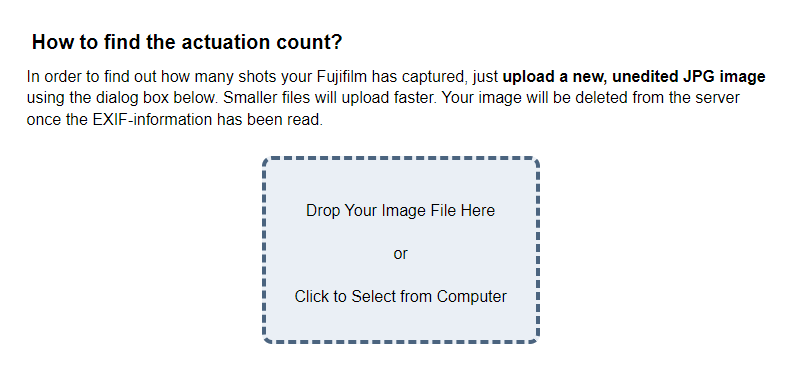
Task: Click the "or" text inside upload box
Action: point(401,254)
